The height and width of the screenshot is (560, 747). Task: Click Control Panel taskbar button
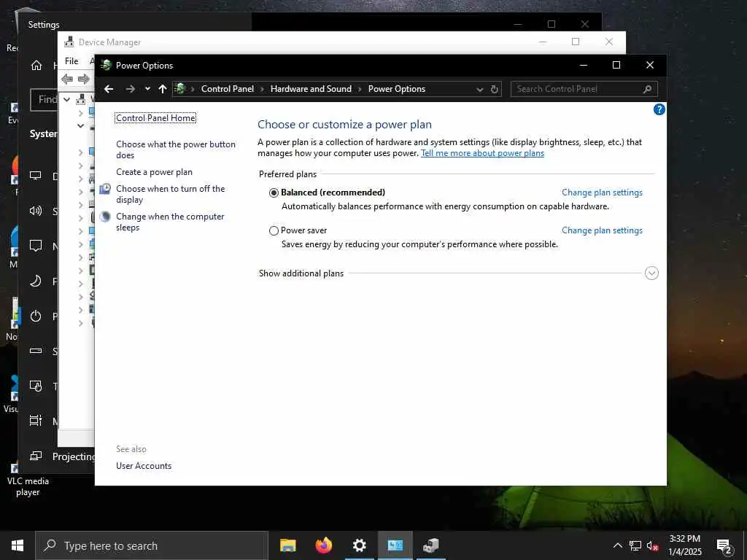(x=395, y=545)
